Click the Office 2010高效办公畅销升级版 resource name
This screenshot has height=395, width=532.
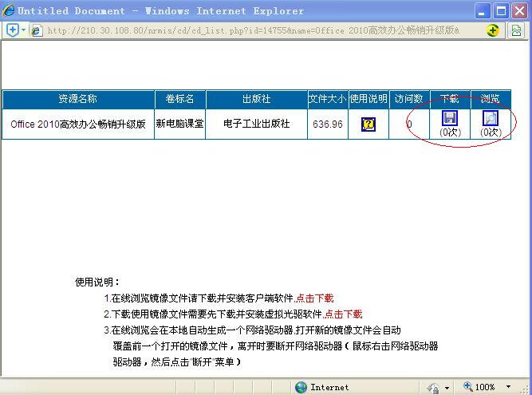[x=78, y=124]
